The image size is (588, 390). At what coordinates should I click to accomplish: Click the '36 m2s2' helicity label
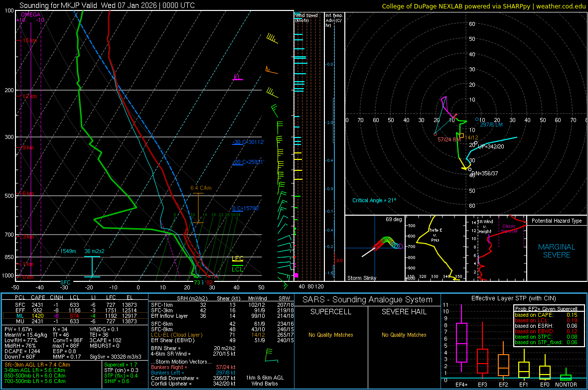coord(95,251)
